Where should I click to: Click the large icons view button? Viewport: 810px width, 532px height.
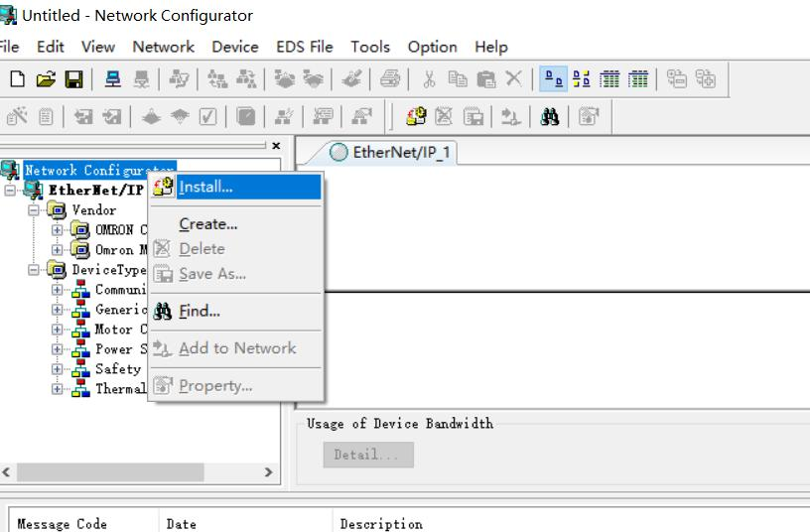point(554,79)
